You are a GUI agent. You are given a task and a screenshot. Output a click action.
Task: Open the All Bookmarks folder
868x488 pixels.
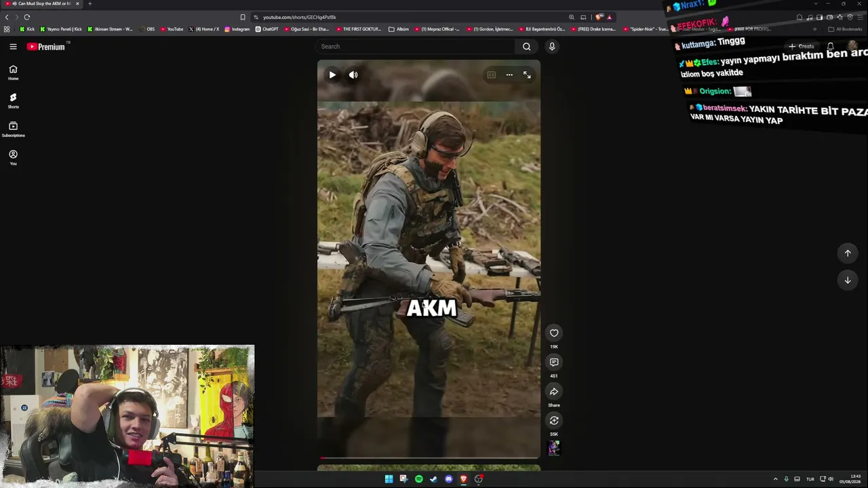pyautogui.click(x=845, y=29)
